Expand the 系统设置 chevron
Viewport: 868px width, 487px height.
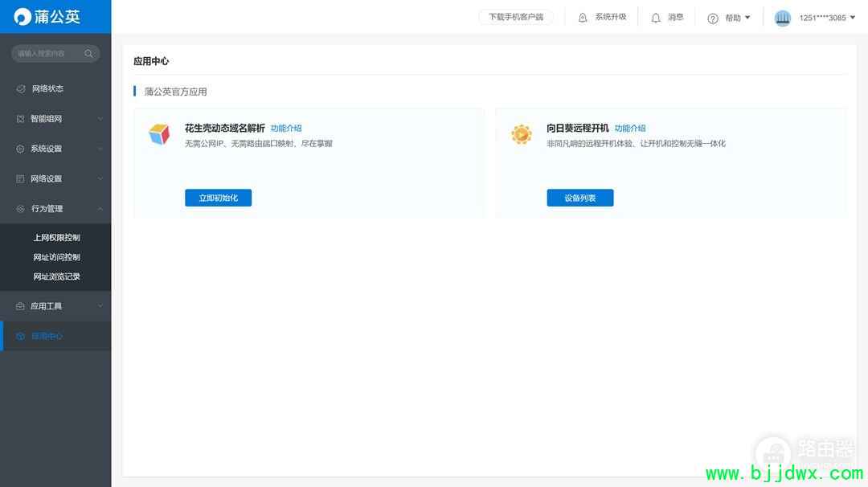(x=100, y=149)
